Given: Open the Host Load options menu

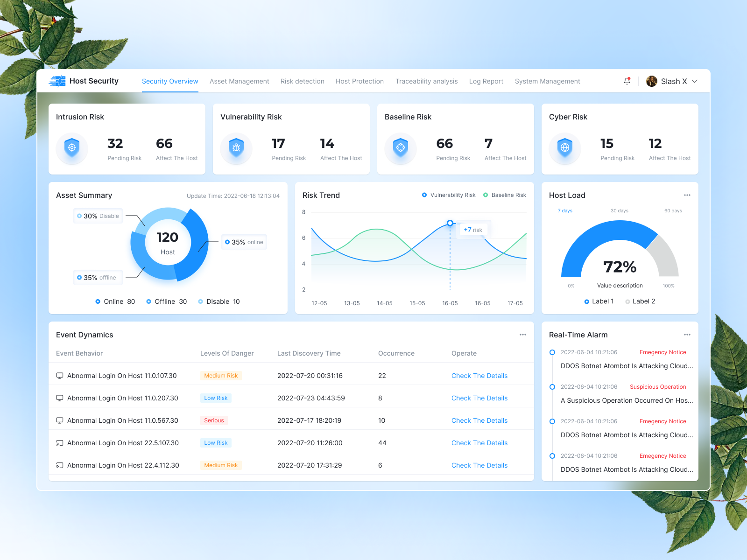Looking at the screenshot, I should coord(687,195).
